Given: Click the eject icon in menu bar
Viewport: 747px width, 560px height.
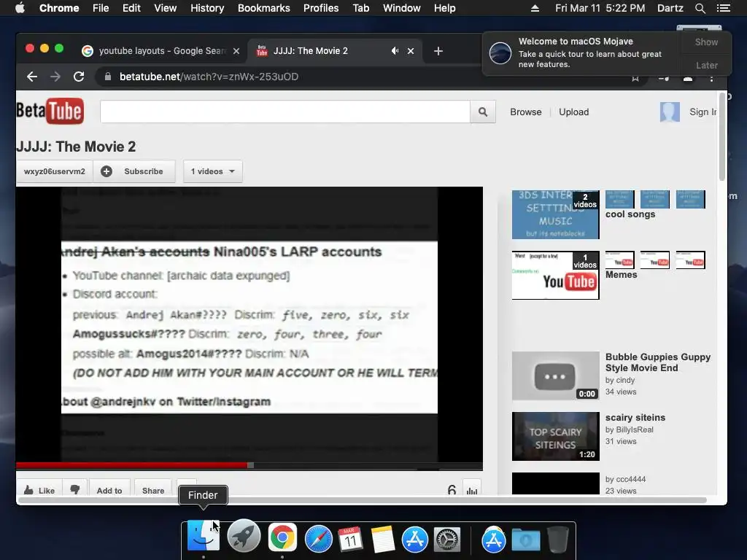Looking at the screenshot, I should [x=535, y=8].
